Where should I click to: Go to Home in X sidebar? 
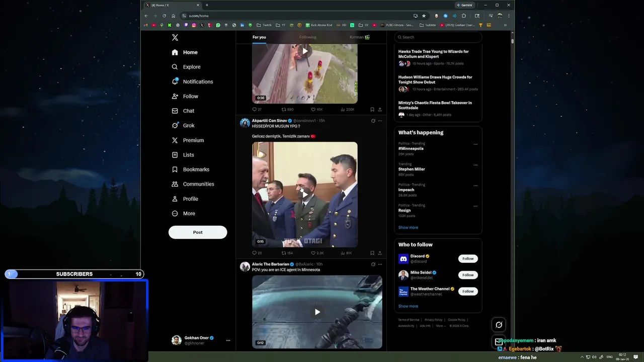coord(185,52)
